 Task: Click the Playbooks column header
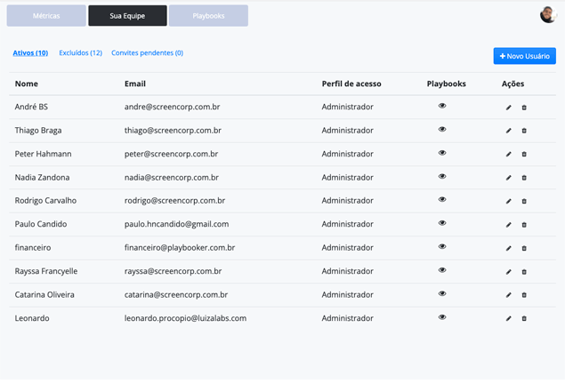pyautogui.click(x=446, y=84)
